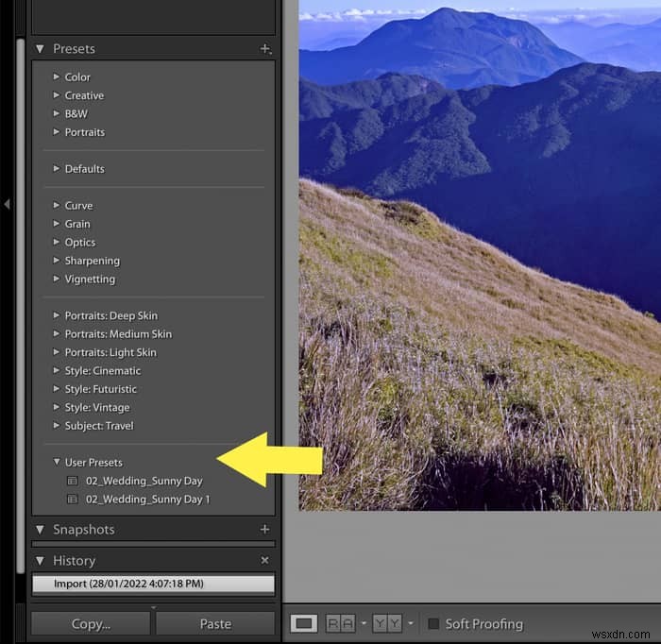This screenshot has height=644, width=661.
Task: Click the mountain photo in the preview
Action: tap(480, 255)
